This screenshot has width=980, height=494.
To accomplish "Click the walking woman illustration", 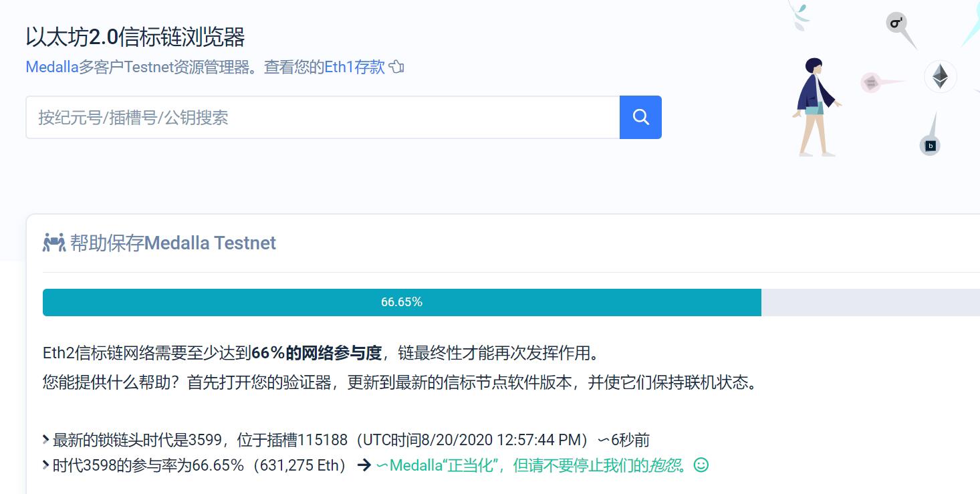I will [817, 107].
